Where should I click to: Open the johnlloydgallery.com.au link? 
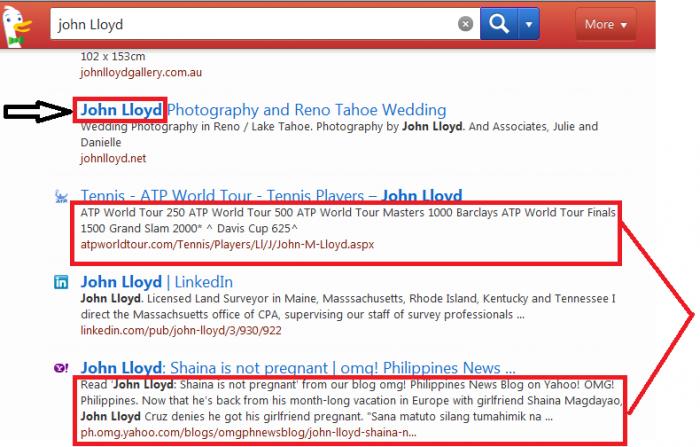click(141, 72)
